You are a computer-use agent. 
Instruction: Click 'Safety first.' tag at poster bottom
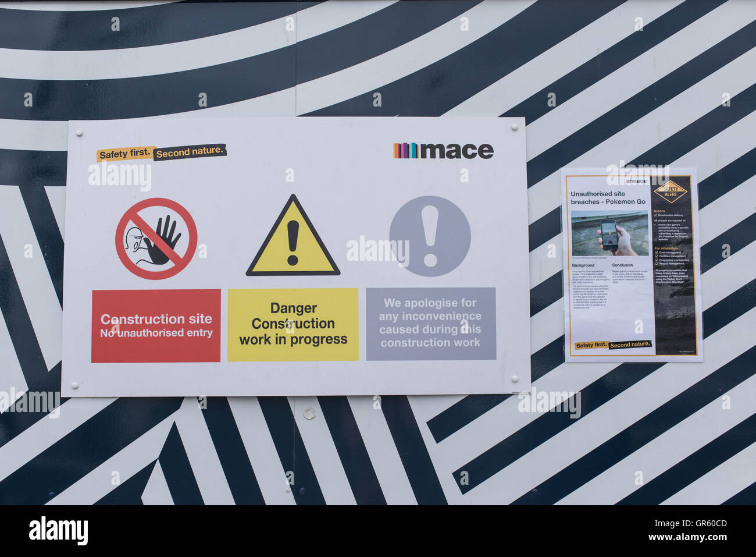click(x=592, y=345)
